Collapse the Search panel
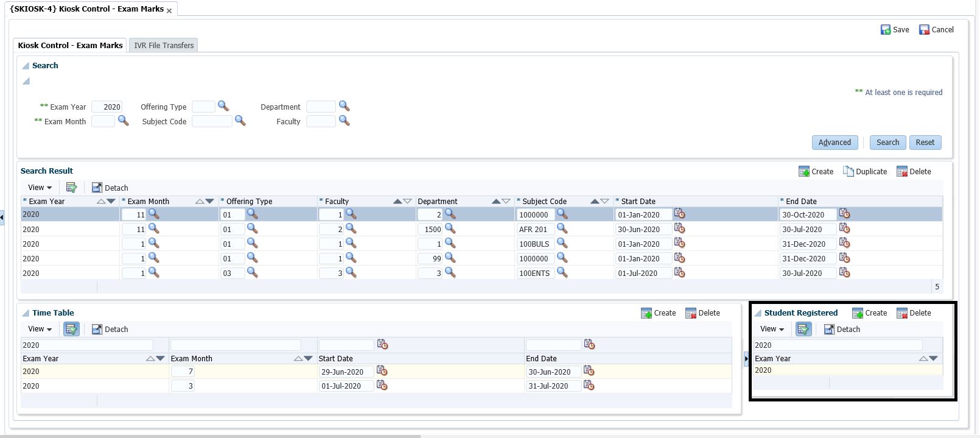The width and height of the screenshot is (980, 438). pos(26,66)
